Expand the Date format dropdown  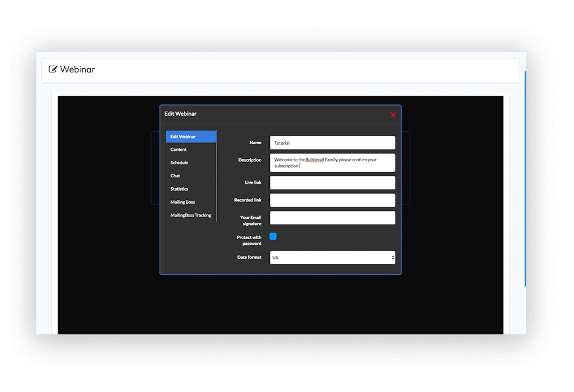(332, 258)
